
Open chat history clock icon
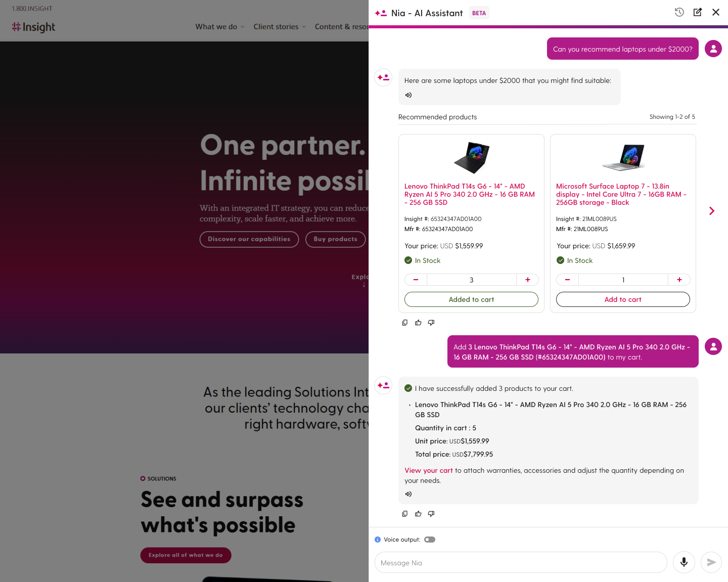coord(679,12)
